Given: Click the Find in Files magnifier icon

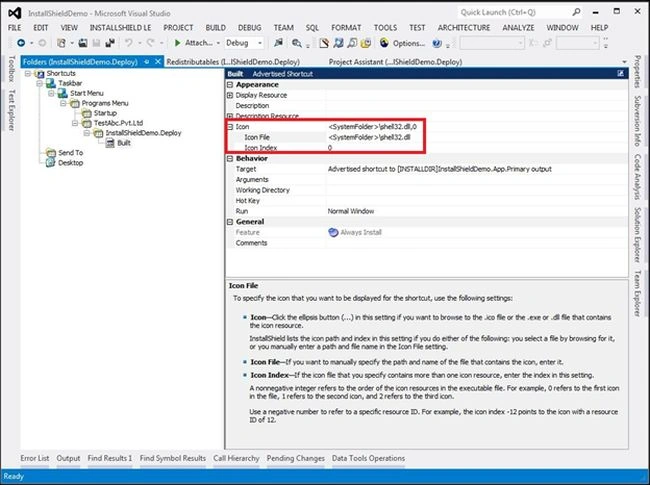Looking at the screenshot, I should click(x=296, y=43).
